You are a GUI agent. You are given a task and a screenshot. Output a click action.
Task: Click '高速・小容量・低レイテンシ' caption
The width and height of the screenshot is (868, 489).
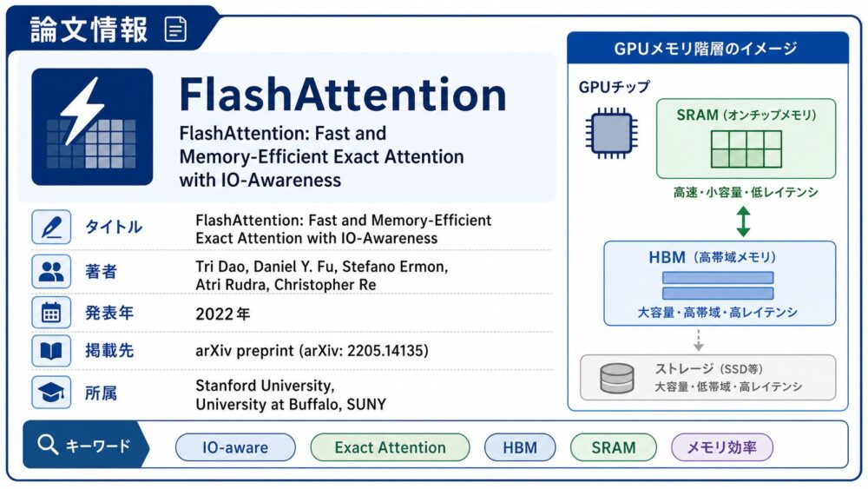click(x=746, y=193)
